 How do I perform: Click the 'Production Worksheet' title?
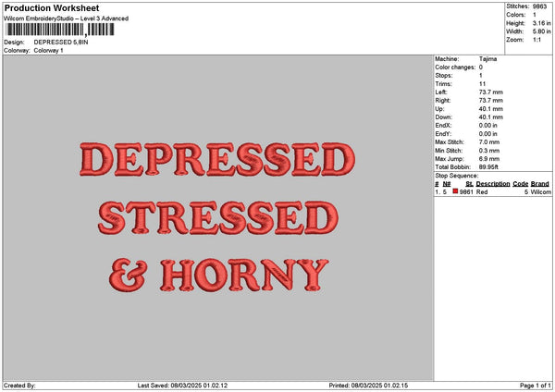[52, 7]
